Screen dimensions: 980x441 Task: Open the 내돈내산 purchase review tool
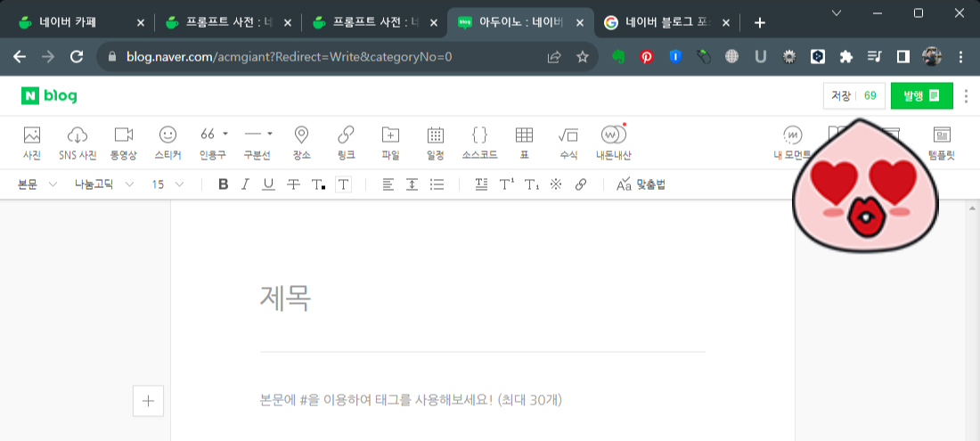click(x=613, y=143)
